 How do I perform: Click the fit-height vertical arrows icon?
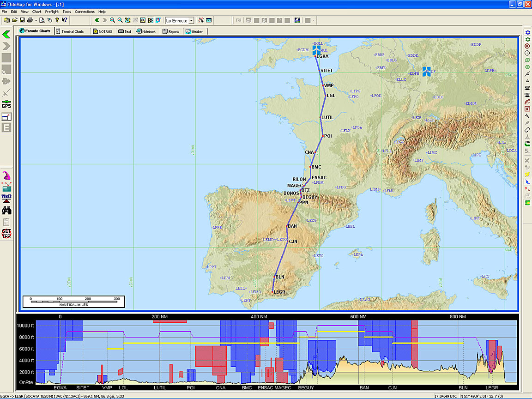pyautogui.click(x=150, y=20)
